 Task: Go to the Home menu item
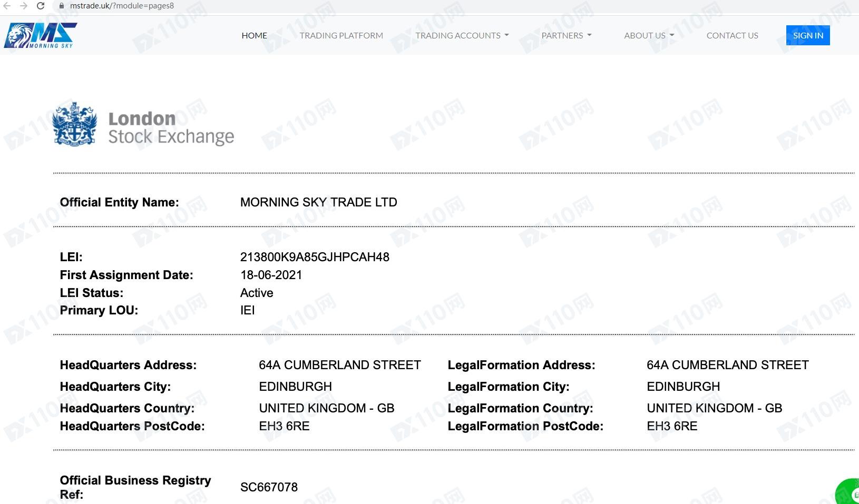(x=254, y=35)
